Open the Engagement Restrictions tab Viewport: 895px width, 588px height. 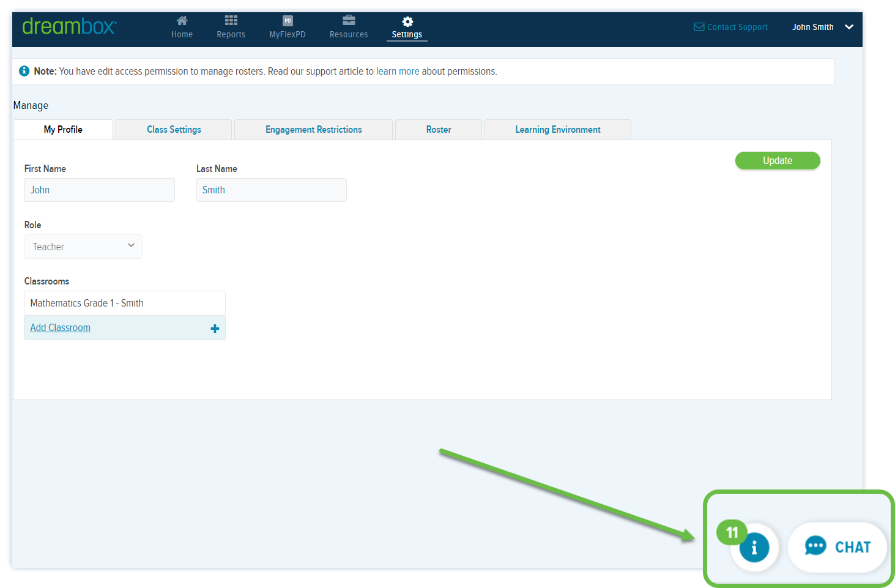click(313, 129)
